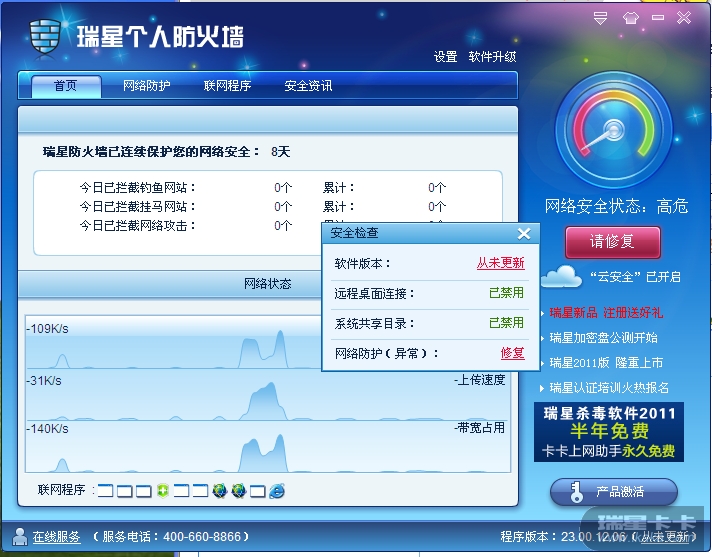Open the 瑞星2011版 隆重上市 news link

pyautogui.click(x=606, y=363)
